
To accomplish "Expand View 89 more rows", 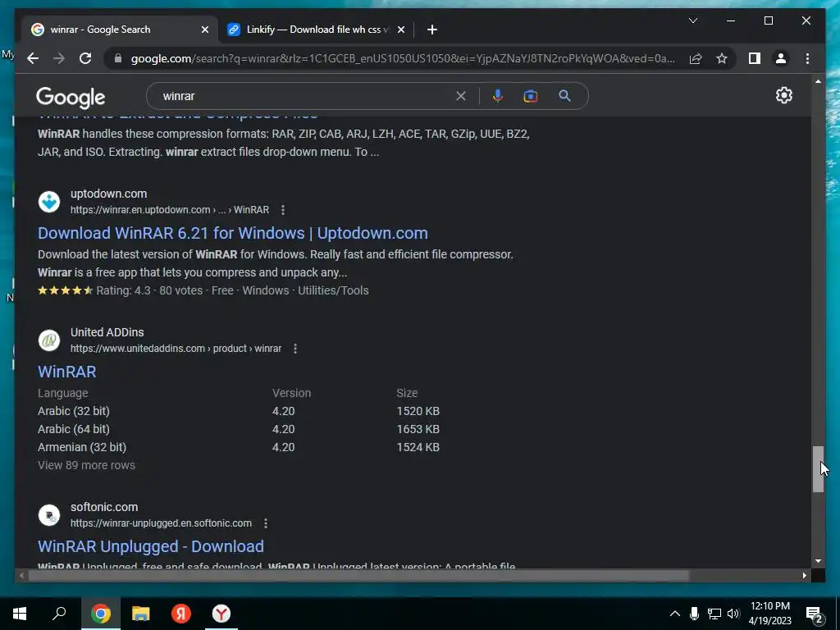I will pyautogui.click(x=86, y=465).
